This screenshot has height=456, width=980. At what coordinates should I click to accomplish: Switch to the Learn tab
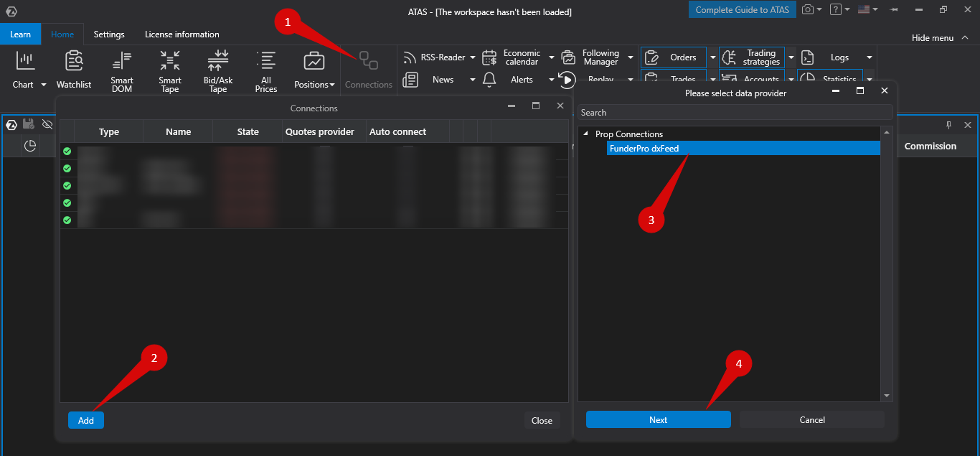click(x=20, y=34)
